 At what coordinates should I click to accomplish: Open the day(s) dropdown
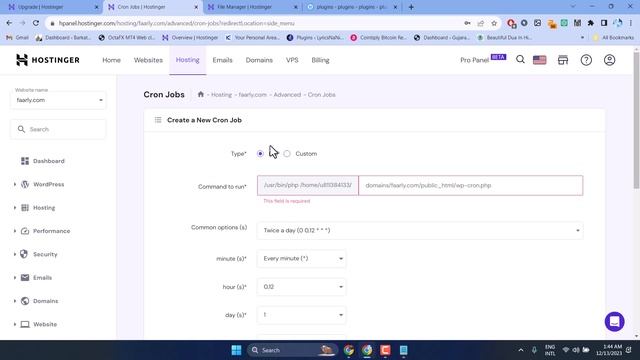click(x=302, y=315)
